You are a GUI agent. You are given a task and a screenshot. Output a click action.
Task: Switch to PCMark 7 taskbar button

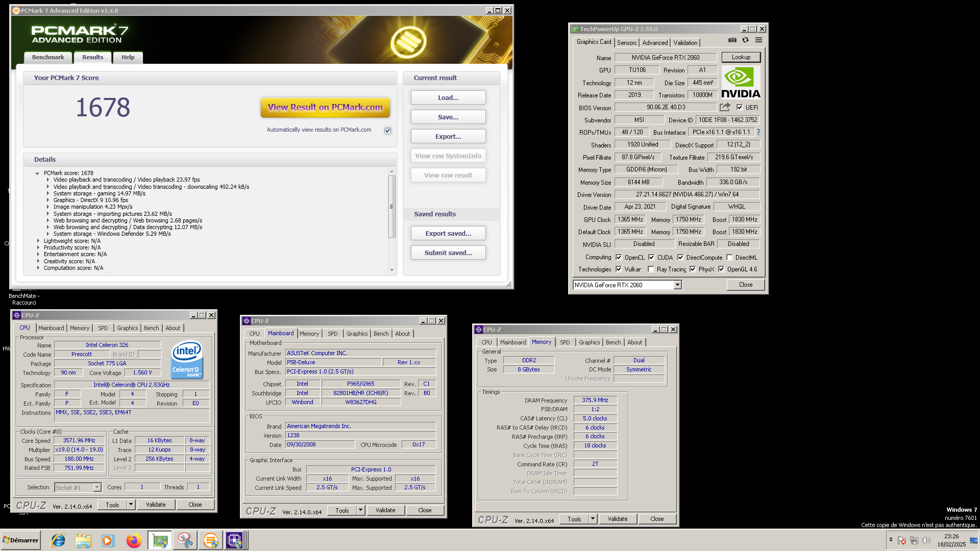tap(210, 540)
